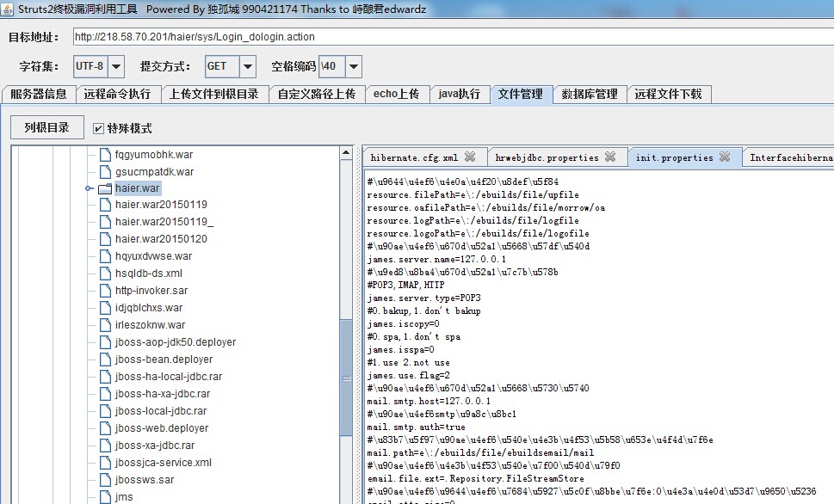
Task: Click the file tree scrollbar thumb
Action: coord(346,378)
